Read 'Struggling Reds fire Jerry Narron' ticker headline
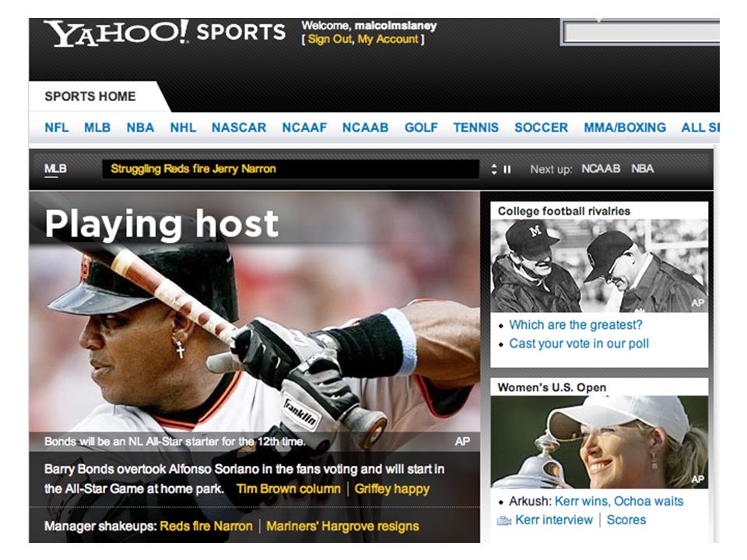Screen dimensions: 747x560 tap(194, 169)
